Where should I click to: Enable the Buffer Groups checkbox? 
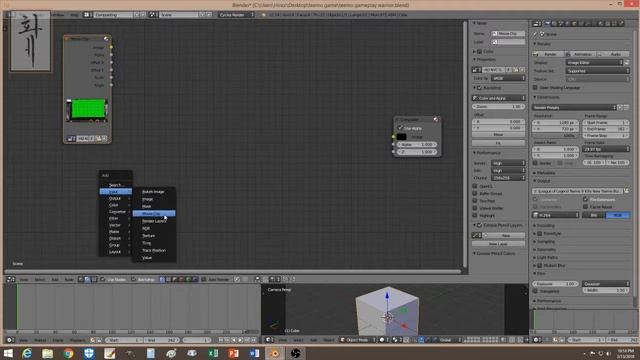click(475, 193)
